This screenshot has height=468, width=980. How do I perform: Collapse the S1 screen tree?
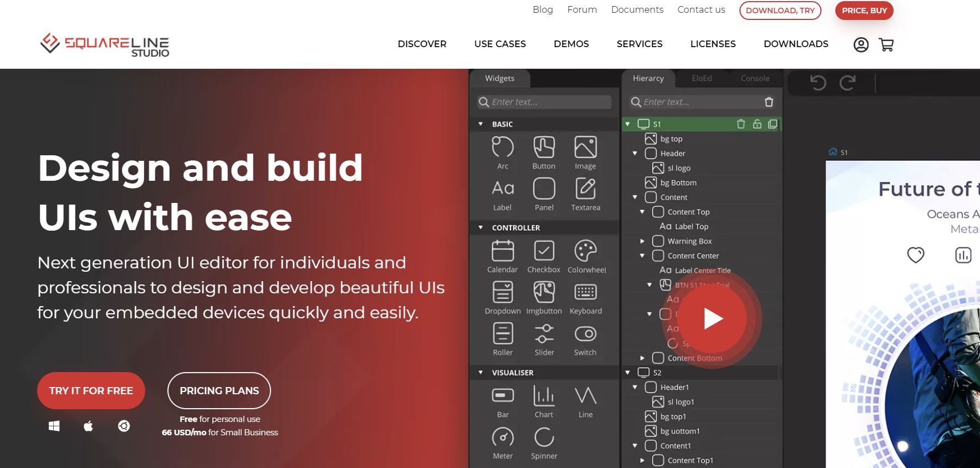[x=627, y=124]
